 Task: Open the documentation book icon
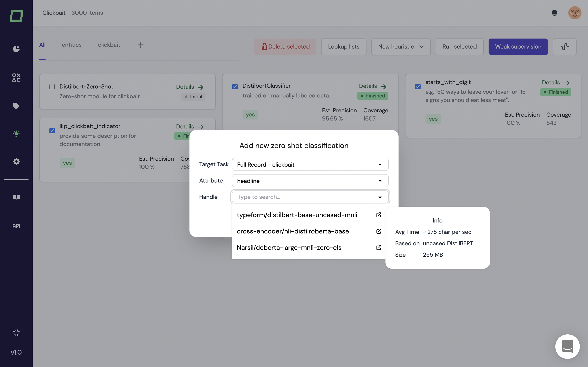16,197
